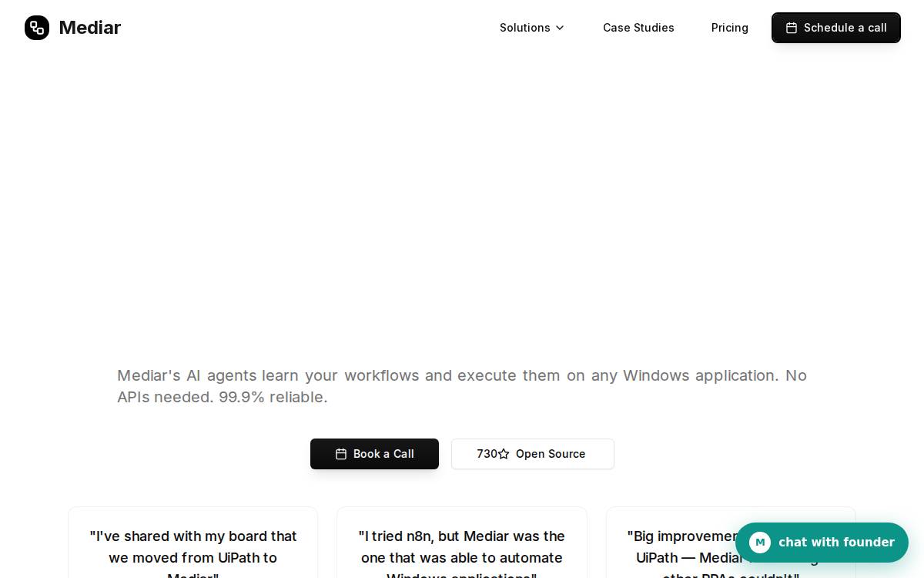
Task: Click the star icon beside 730
Action: (504, 454)
